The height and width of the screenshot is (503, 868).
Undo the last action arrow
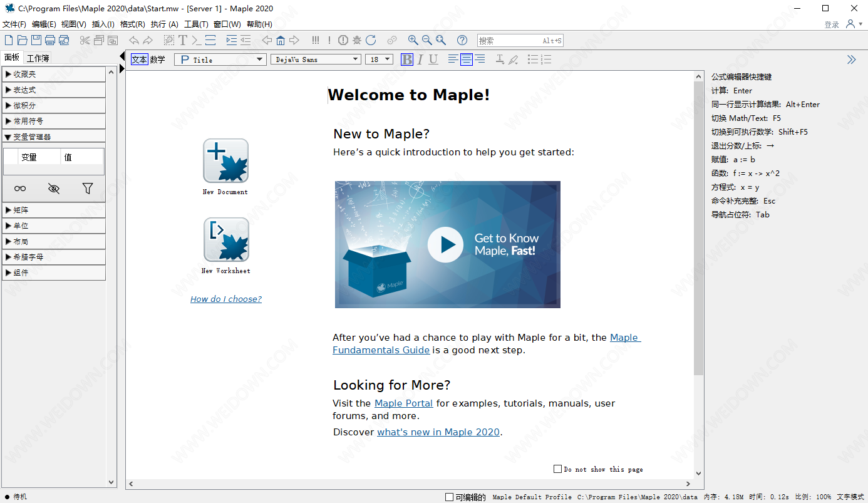point(134,40)
